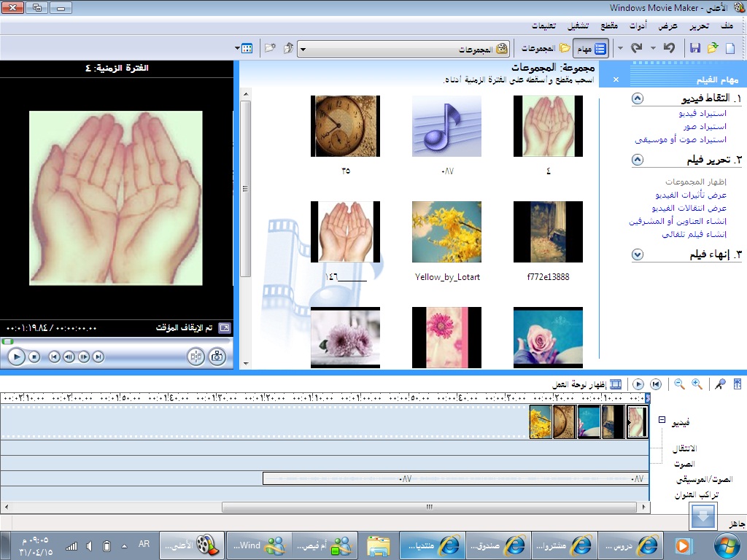
Task: Click the Save Project icon in toolbar
Action: pyautogui.click(x=694, y=48)
